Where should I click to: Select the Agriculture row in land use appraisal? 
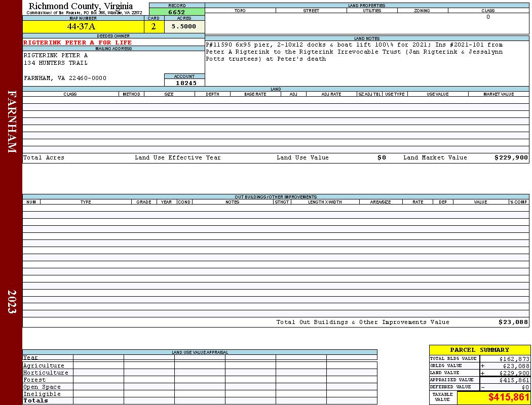[200, 366]
